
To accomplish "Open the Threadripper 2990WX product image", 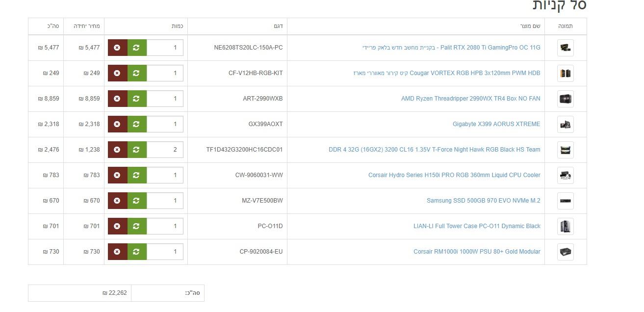I will coord(566,99).
